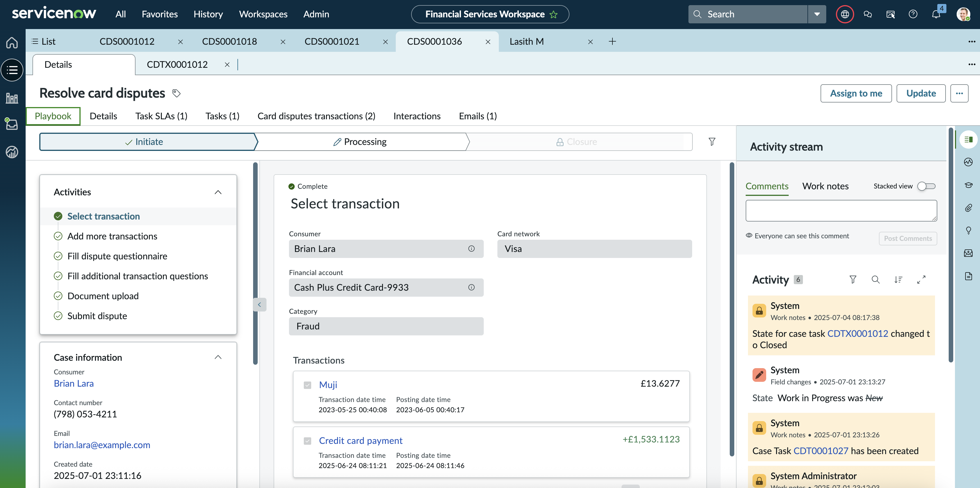Open the Attachments paperclip icon
Screen dimensions: 980x488
[968, 208]
